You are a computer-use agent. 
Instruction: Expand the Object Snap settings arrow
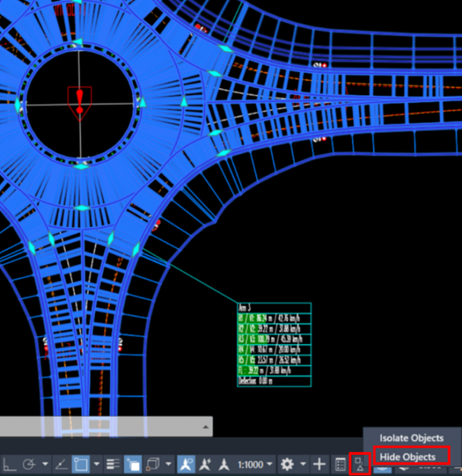click(97, 464)
